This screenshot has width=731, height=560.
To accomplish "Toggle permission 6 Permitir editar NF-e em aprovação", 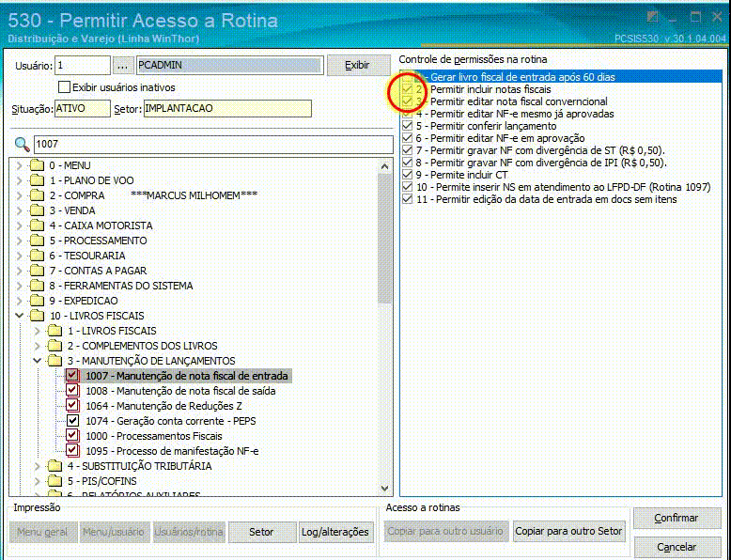I will (408, 138).
